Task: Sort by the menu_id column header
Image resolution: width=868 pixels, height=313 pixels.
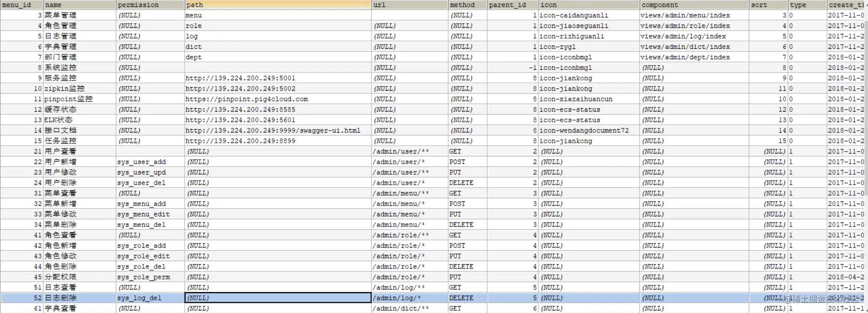Action: [x=22, y=5]
